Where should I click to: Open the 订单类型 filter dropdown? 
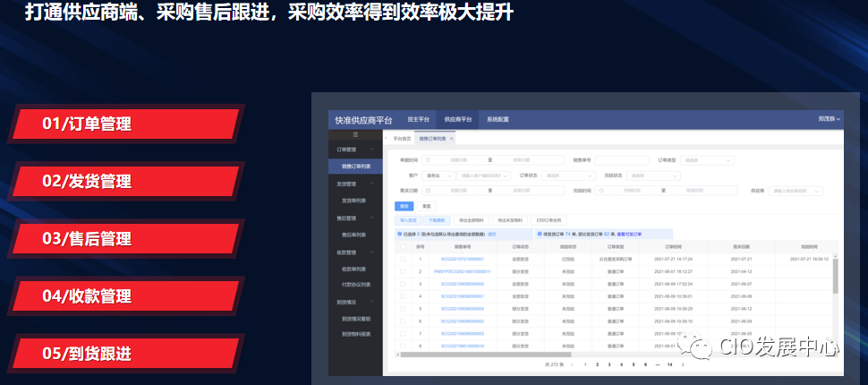click(x=707, y=160)
